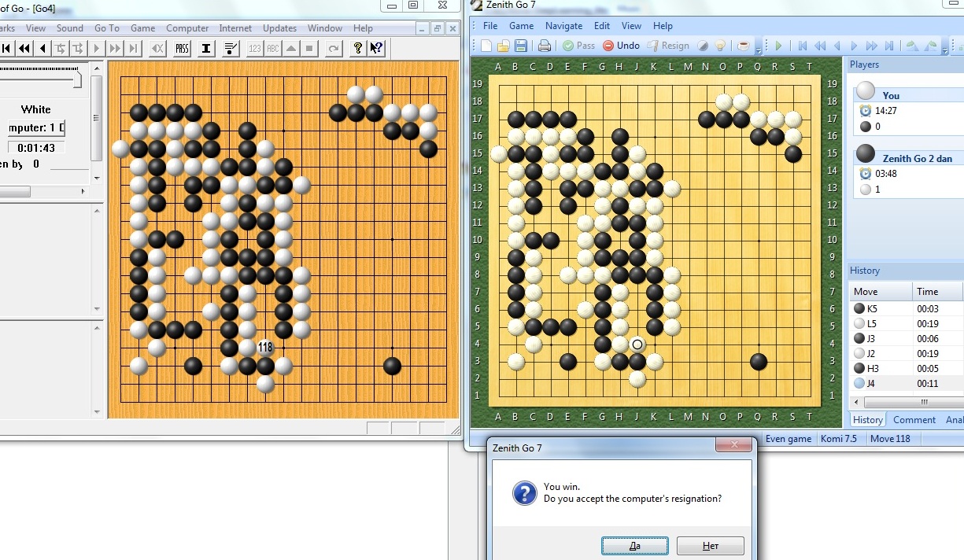Viewport: 964px width, 560px height.
Task: Decline resignation by clicking Нет
Action: [x=710, y=546]
